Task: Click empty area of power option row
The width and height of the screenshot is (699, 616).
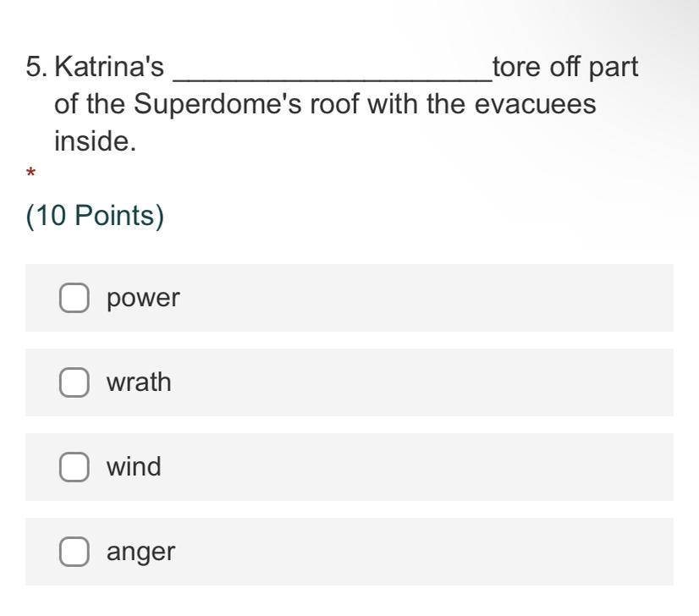Action: [x=423, y=298]
